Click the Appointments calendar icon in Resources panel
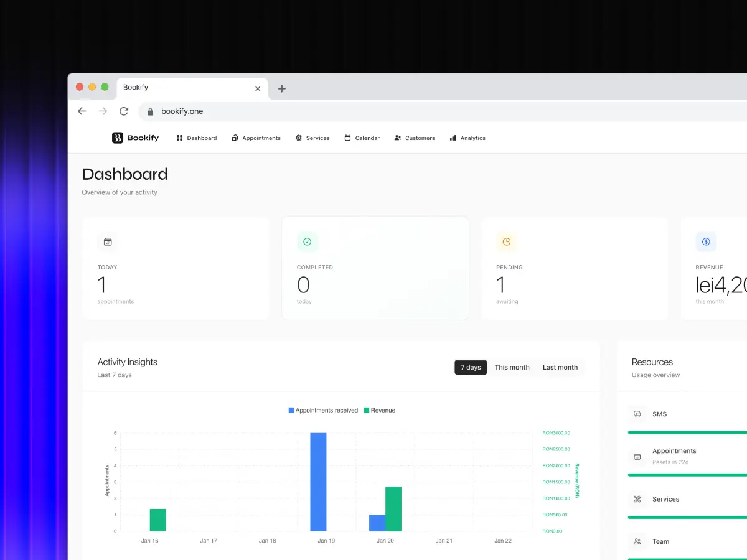This screenshot has width=747, height=560. 637,457
